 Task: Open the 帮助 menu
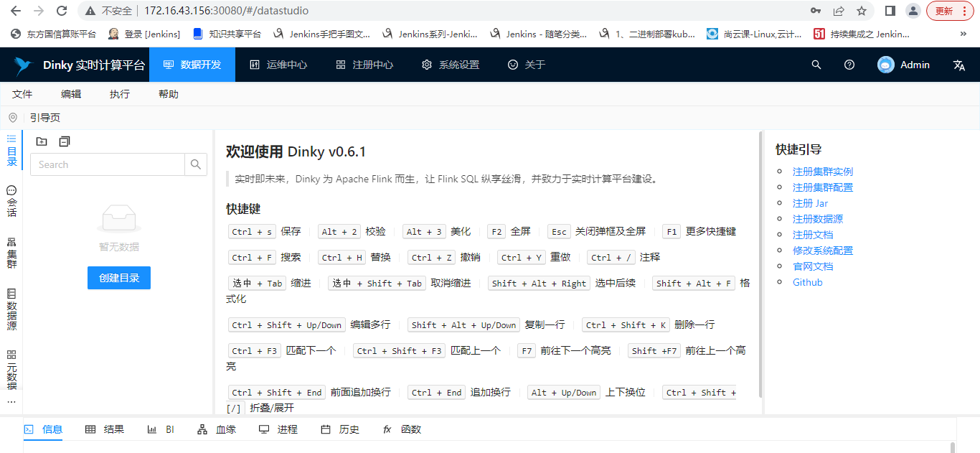[169, 94]
